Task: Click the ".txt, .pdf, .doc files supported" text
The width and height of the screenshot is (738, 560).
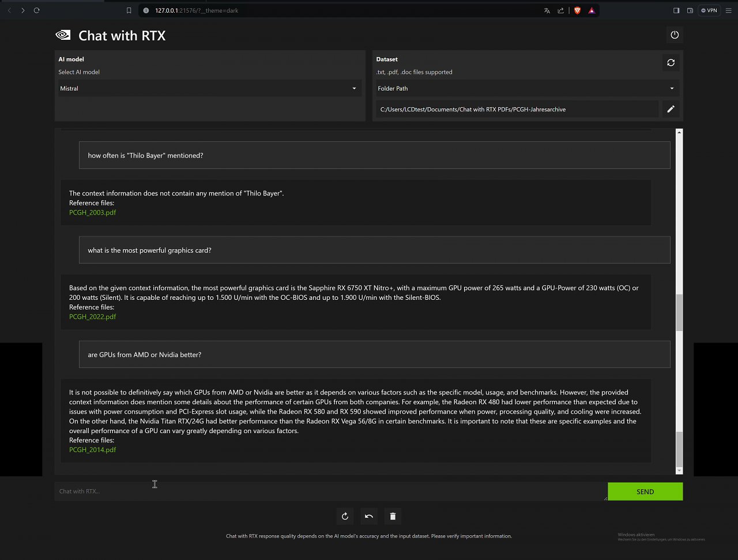Action: click(414, 72)
